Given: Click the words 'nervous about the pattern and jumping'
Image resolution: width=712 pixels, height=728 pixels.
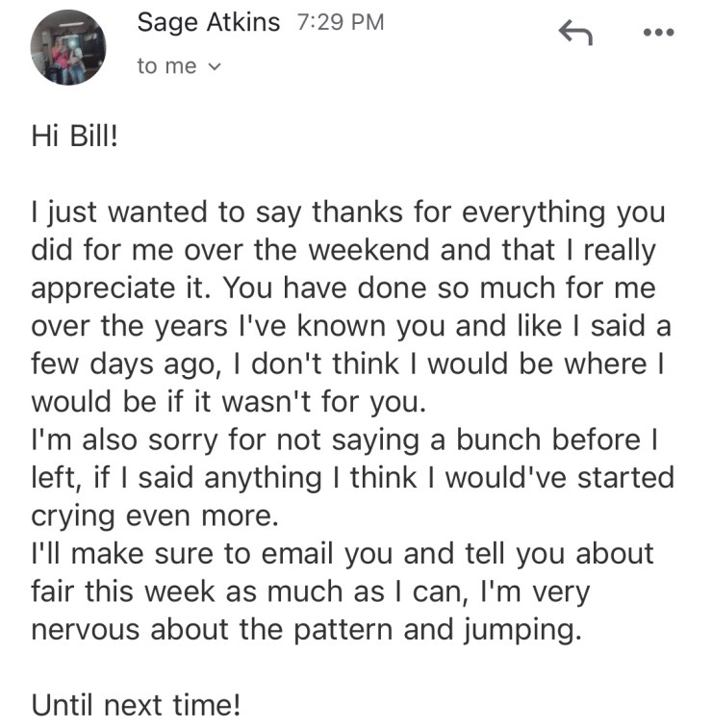Looking at the screenshot, I should (306, 629).
